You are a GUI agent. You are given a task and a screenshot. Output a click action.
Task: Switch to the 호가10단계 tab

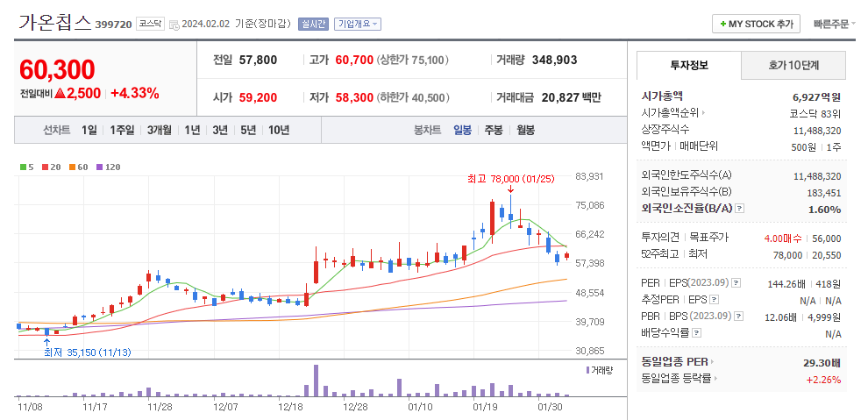793,65
